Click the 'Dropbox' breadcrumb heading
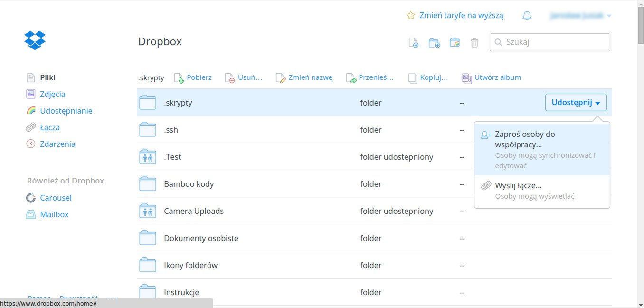Image resolution: width=644 pixels, height=308 pixels. click(x=160, y=42)
